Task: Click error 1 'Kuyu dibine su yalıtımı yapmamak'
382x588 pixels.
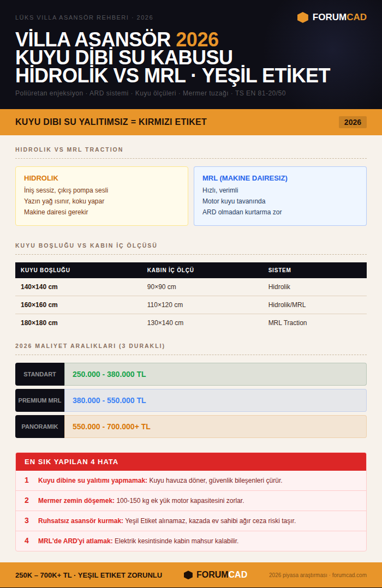Action: pos(92,481)
